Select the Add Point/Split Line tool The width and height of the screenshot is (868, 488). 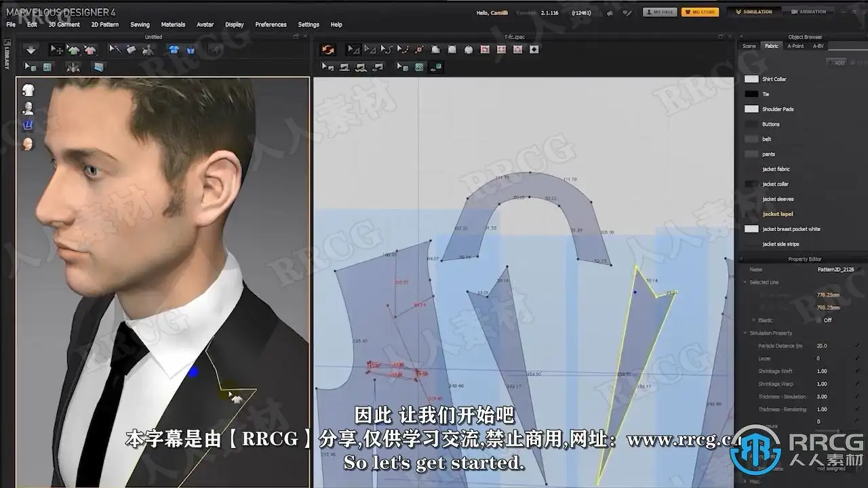point(419,49)
